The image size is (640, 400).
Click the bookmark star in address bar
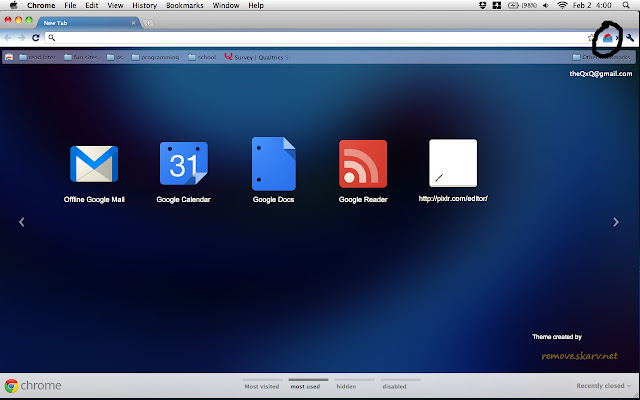click(591, 37)
